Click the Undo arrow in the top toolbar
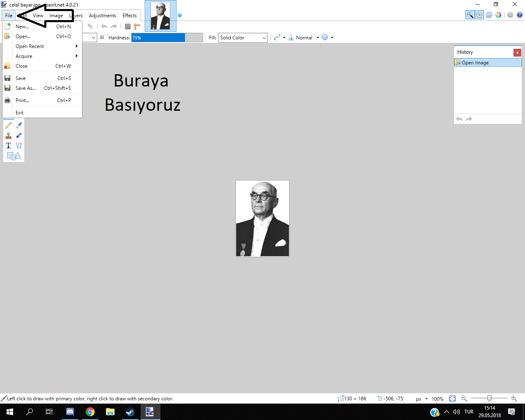This screenshot has height=420, width=525. coord(104,26)
